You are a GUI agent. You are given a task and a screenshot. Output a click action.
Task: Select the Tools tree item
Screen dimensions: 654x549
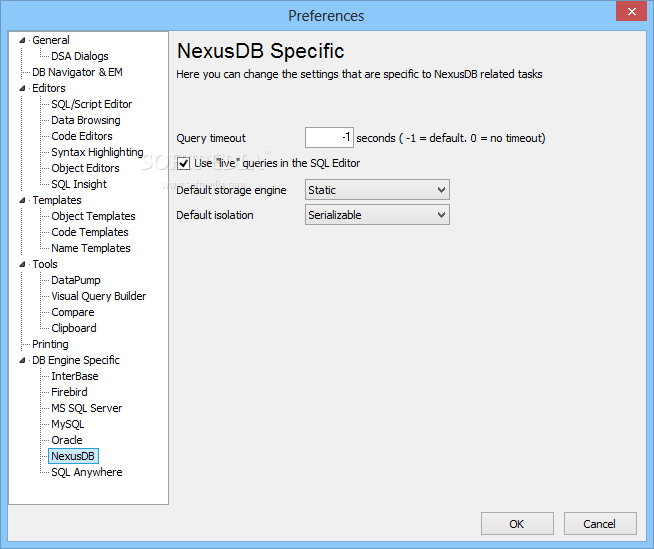(45, 264)
